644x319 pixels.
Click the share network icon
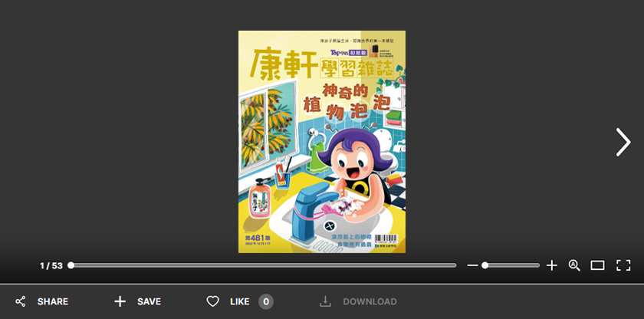21,302
